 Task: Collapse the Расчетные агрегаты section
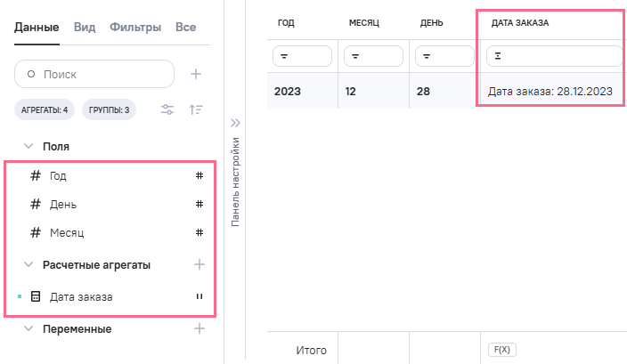[28, 264]
